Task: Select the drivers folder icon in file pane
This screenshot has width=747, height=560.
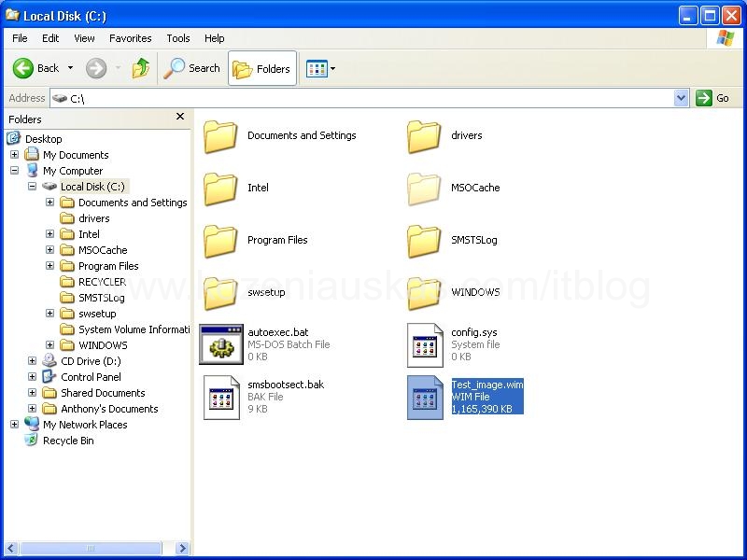Action: point(424,136)
